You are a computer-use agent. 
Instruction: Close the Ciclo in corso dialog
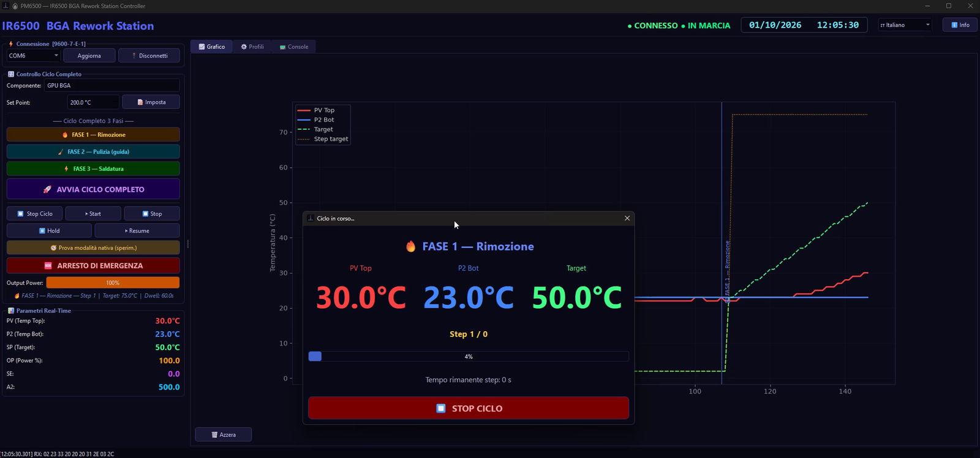[x=627, y=218]
